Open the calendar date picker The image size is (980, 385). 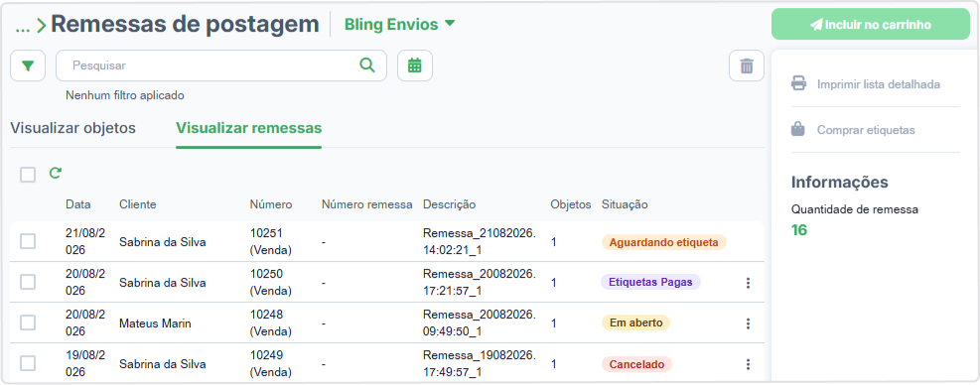click(x=415, y=65)
